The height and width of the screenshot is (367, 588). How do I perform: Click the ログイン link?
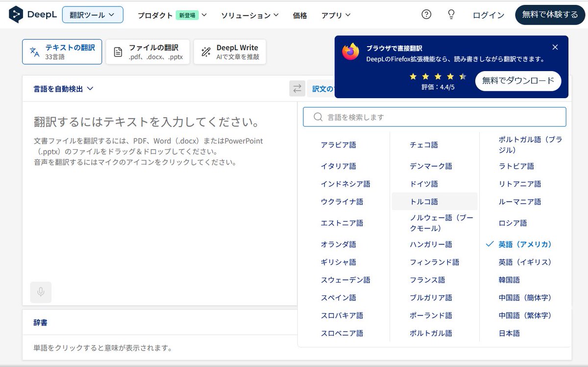click(488, 15)
